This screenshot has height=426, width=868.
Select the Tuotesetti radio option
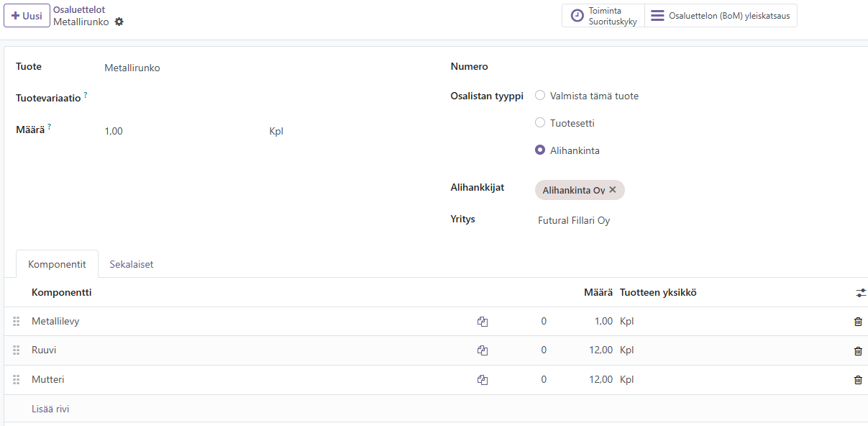point(540,123)
